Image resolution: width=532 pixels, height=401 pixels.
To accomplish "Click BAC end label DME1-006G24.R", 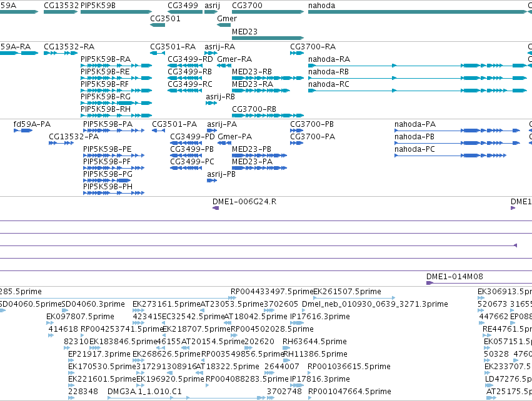I will click(244, 202).
